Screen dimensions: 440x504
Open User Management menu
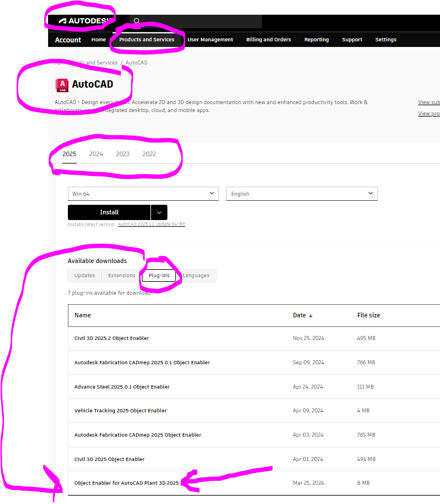click(210, 40)
